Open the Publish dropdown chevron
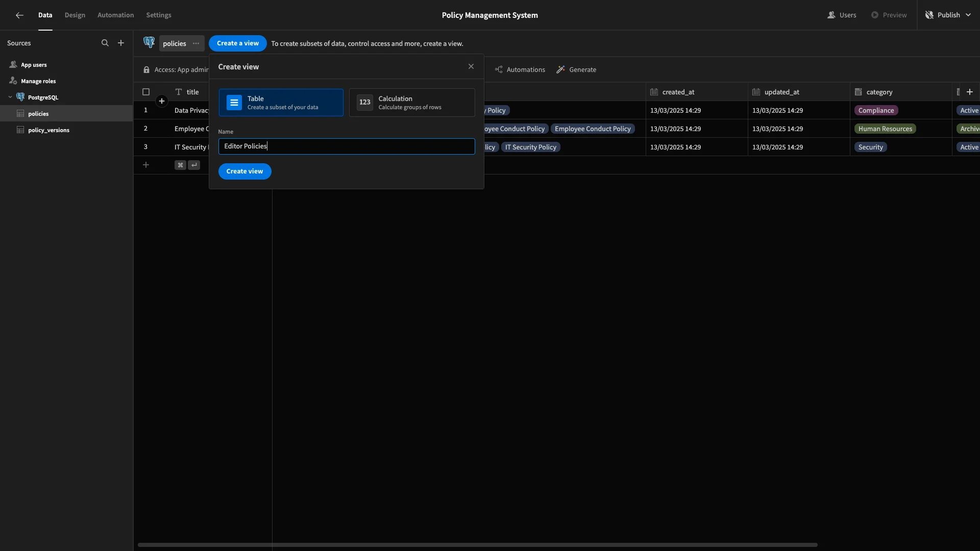The width and height of the screenshot is (980, 551). (x=968, y=15)
